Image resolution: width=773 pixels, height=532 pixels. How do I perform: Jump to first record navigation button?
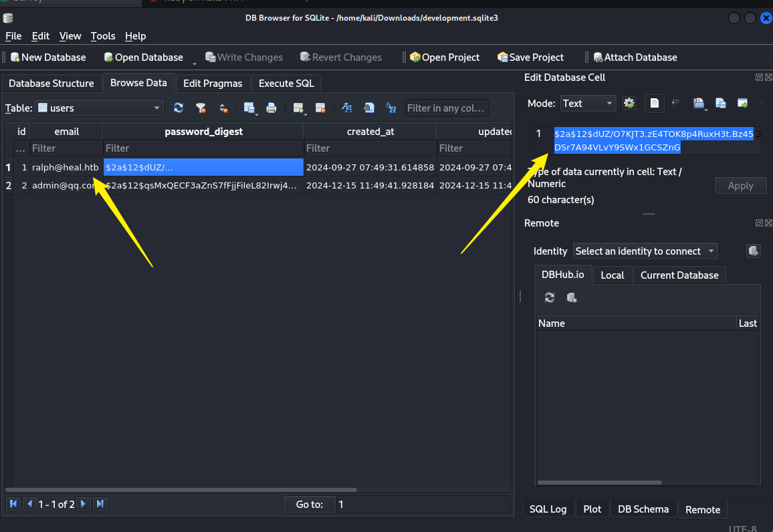tap(13, 504)
